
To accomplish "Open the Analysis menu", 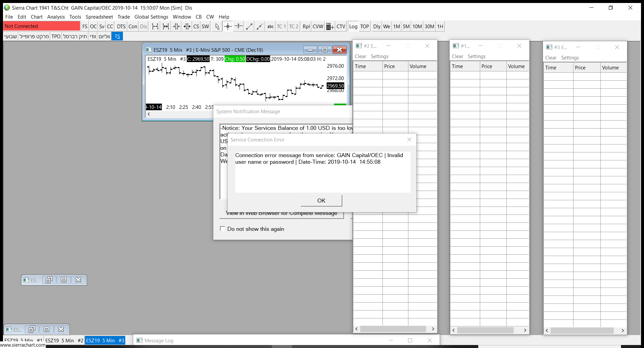I will [56, 17].
